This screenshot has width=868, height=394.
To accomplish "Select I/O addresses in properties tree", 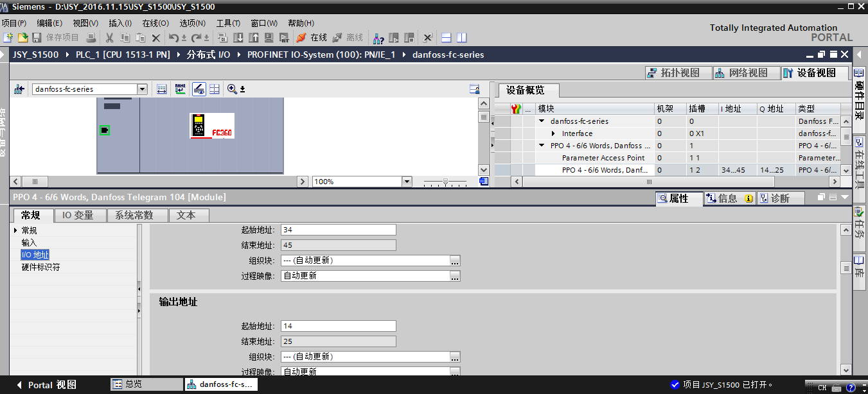I will [35, 255].
